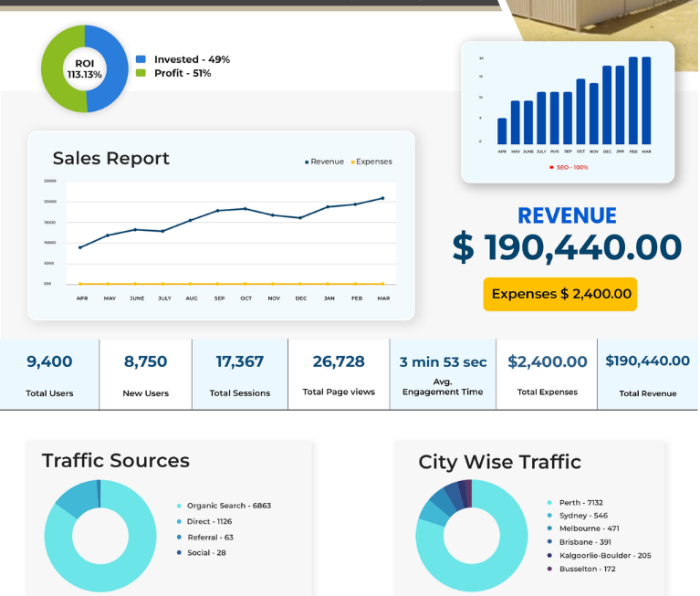The height and width of the screenshot is (596, 700).
Task: Click the Busselton - 172 legend dot
Action: tap(549, 569)
